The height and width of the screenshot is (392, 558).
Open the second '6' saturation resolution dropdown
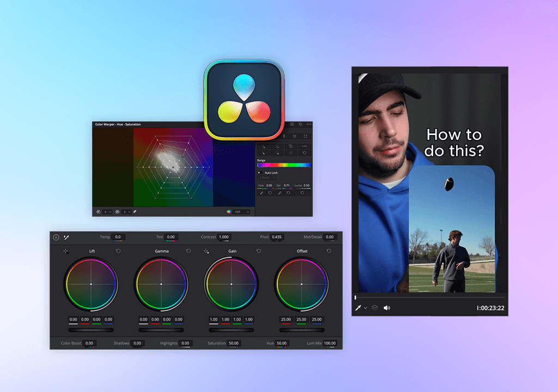pos(126,212)
